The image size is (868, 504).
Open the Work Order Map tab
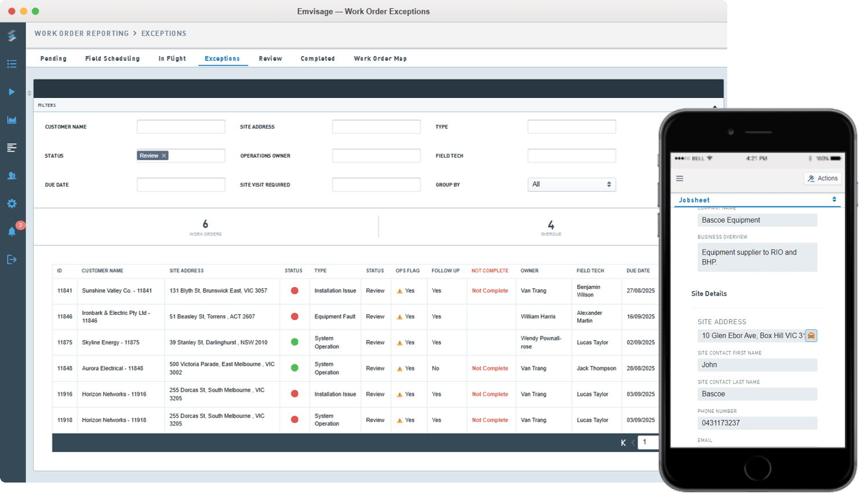pyautogui.click(x=380, y=59)
